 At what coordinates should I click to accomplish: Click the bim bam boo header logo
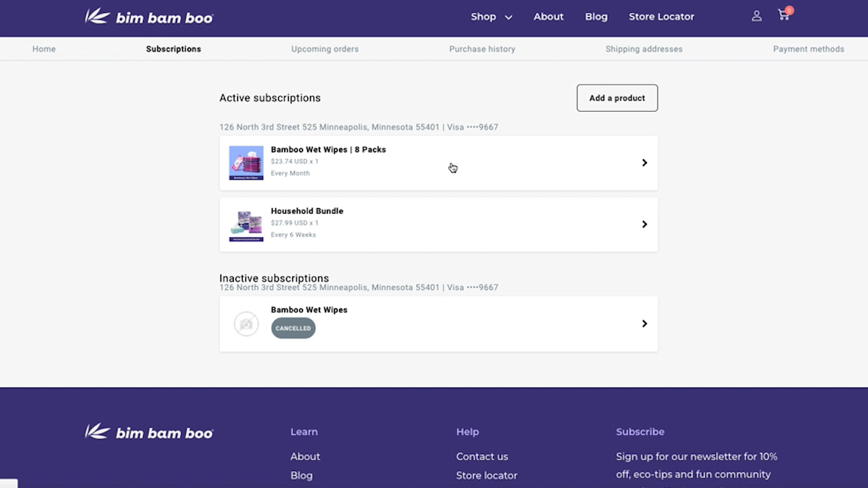click(149, 16)
